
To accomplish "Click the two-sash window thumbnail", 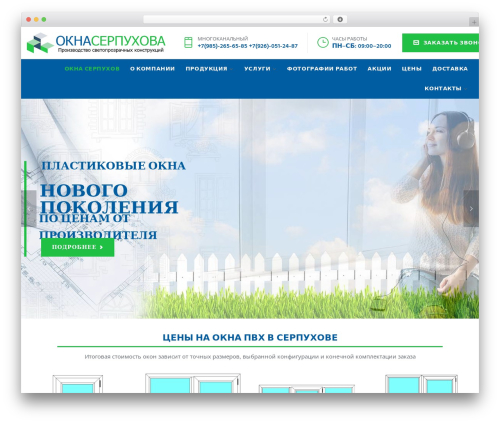I will point(193,383).
